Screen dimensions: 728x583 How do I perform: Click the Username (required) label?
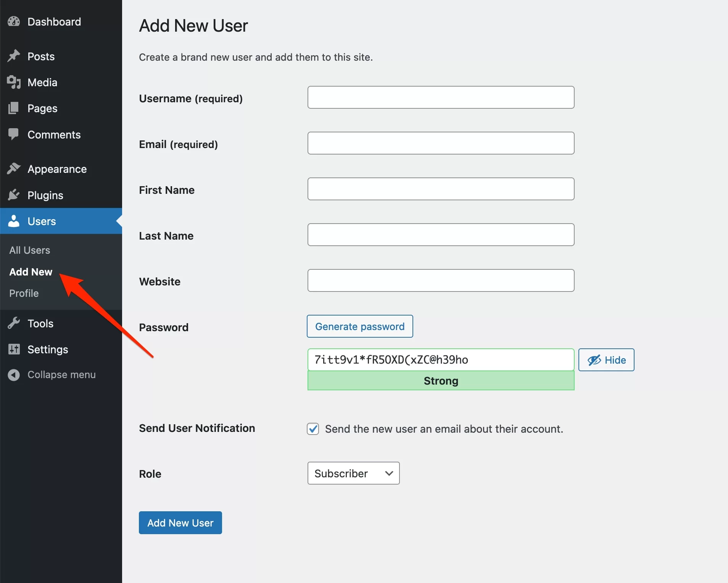coord(191,98)
